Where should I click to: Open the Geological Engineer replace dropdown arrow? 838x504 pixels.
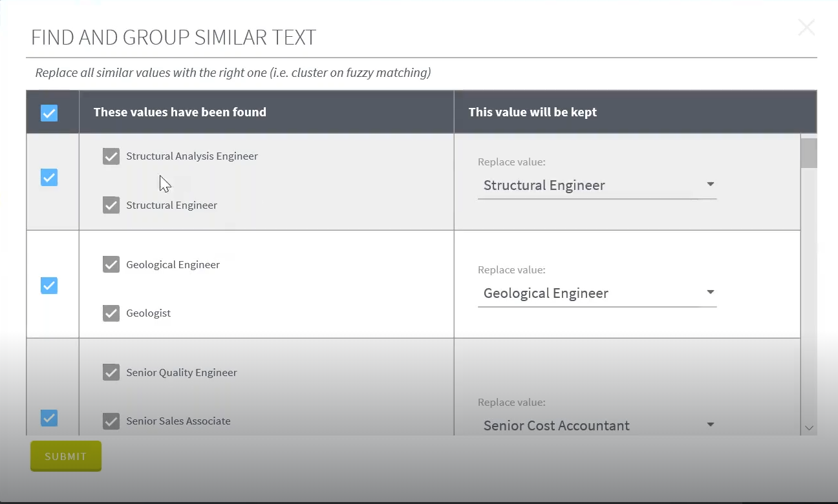(710, 293)
